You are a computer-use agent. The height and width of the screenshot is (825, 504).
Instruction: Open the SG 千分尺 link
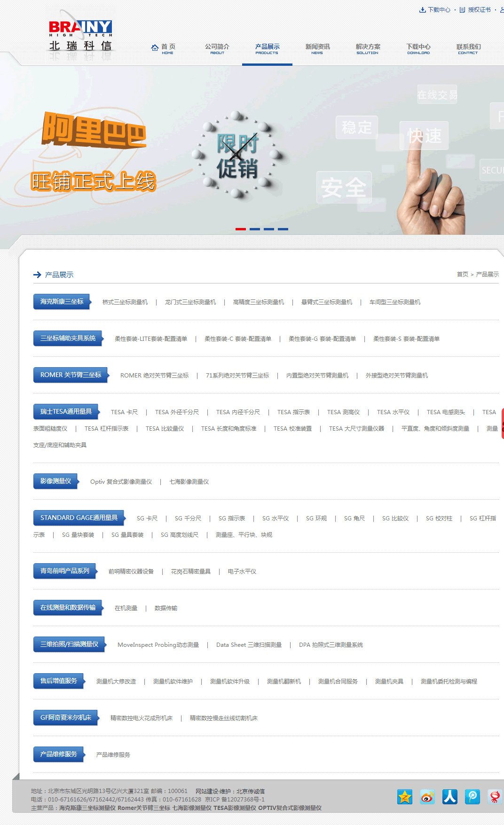tap(188, 519)
